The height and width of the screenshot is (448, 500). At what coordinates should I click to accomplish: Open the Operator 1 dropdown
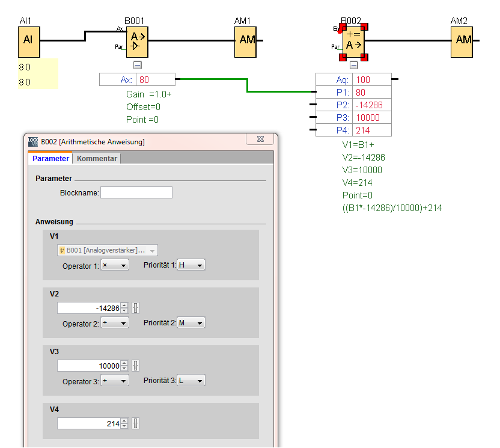click(115, 265)
